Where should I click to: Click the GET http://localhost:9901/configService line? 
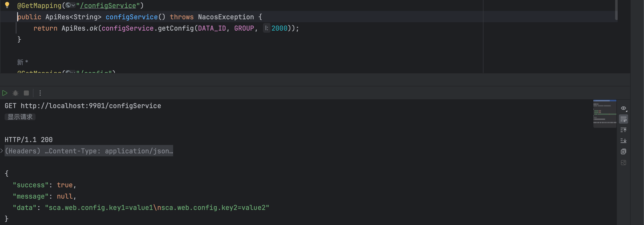pyautogui.click(x=83, y=106)
